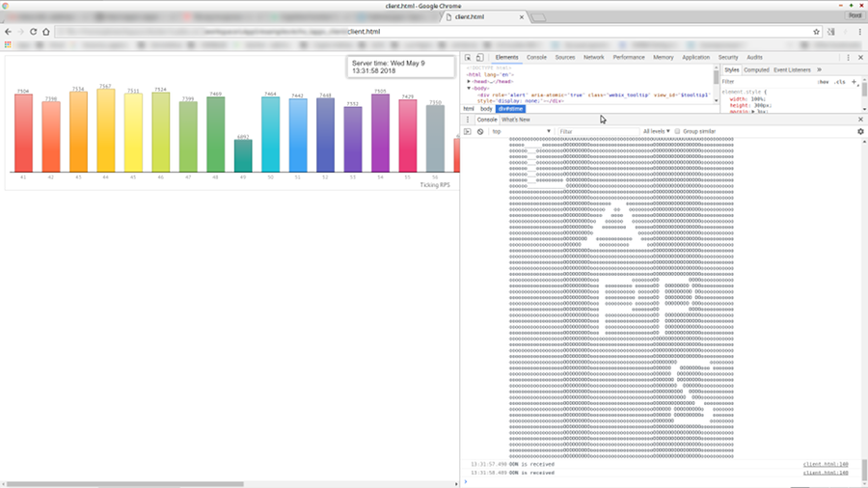The height and width of the screenshot is (488, 868).
Task: Select the inspect element picker icon
Action: pos(468,58)
